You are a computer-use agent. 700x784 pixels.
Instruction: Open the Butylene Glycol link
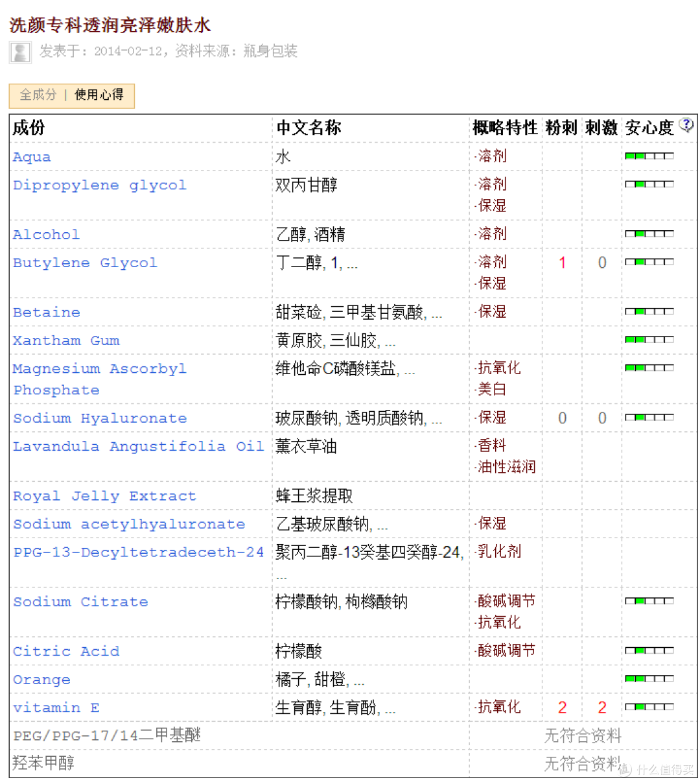click(x=85, y=263)
